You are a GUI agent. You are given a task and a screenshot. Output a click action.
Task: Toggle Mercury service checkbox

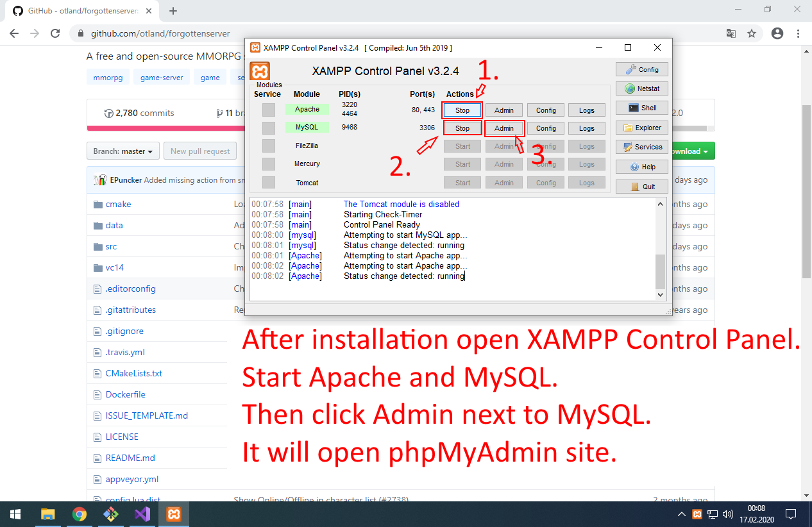pos(269,163)
